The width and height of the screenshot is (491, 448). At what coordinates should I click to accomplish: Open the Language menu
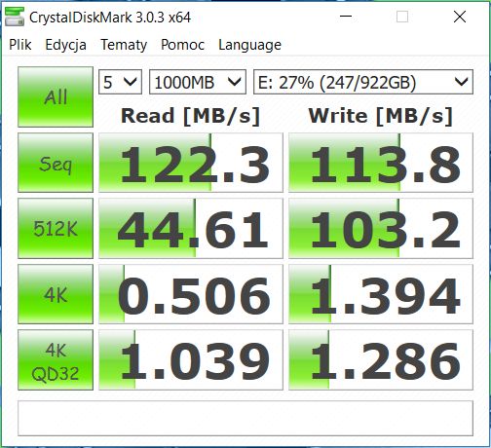click(249, 45)
